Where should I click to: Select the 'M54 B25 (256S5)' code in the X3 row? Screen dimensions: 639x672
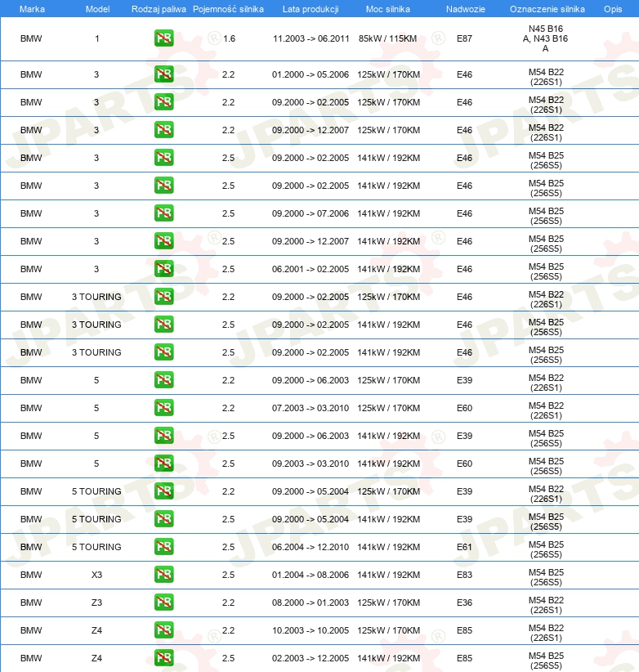[x=546, y=577]
